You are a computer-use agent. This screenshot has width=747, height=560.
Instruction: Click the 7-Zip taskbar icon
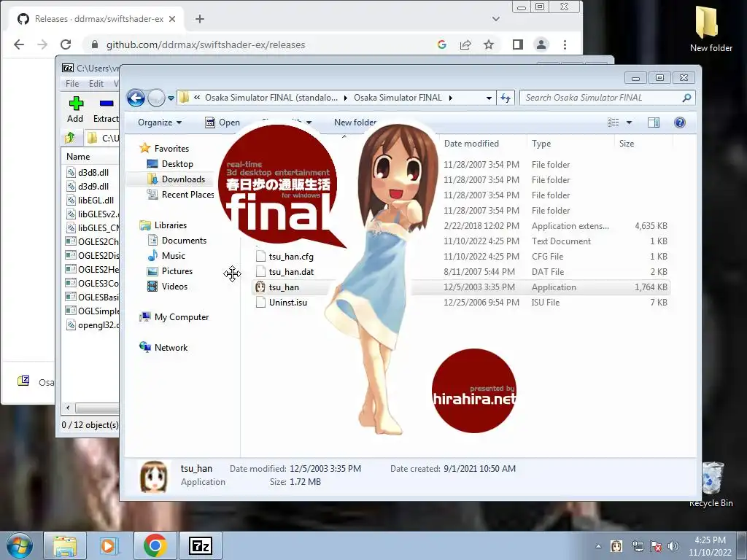(200, 545)
